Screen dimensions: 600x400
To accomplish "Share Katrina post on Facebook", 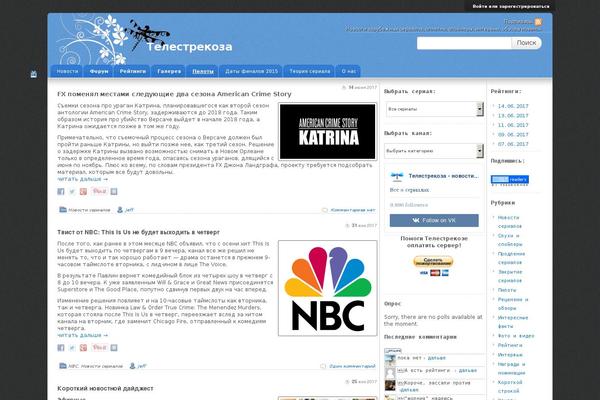I will pos(63,191).
